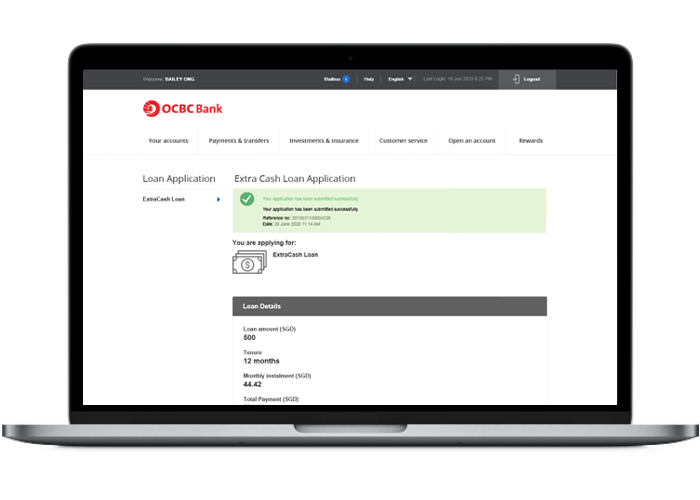Open the Mailbox link
This screenshot has width=700, height=500.
click(332, 79)
